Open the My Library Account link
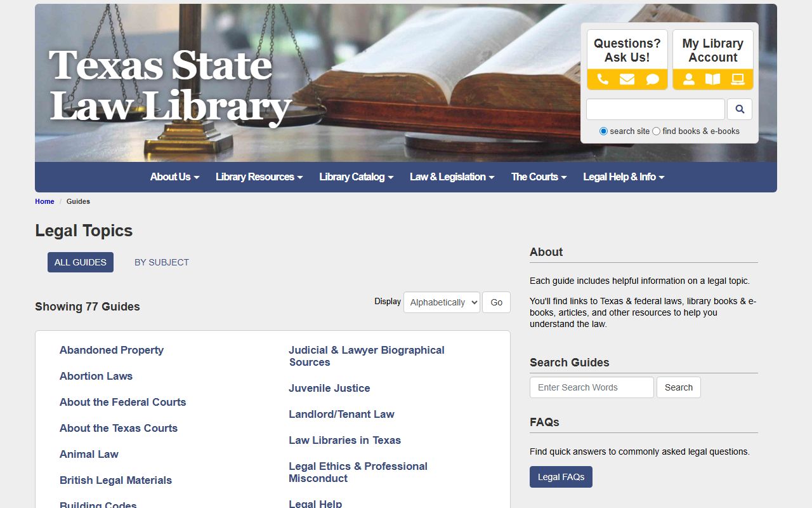The height and width of the screenshot is (508, 812). pos(713,50)
